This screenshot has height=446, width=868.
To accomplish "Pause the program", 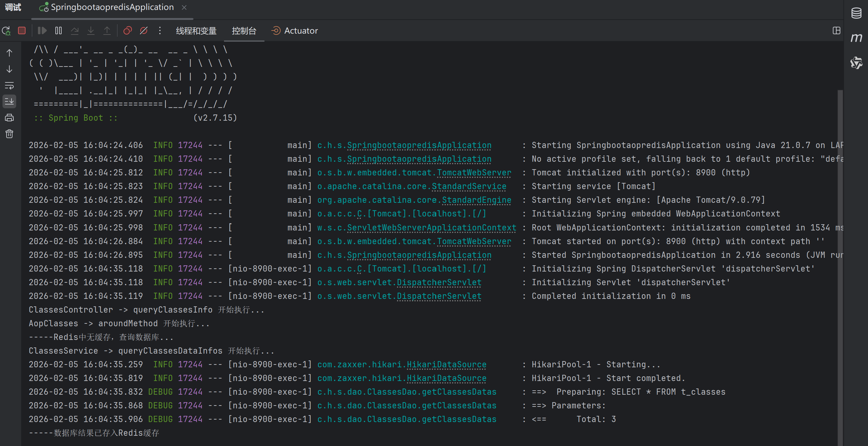I will [x=58, y=31].
